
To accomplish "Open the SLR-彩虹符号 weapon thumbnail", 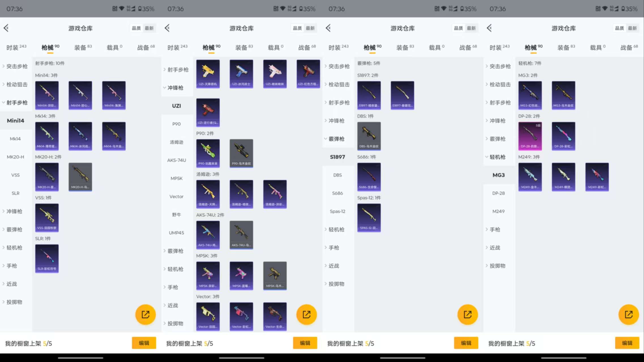I will 47,258.
